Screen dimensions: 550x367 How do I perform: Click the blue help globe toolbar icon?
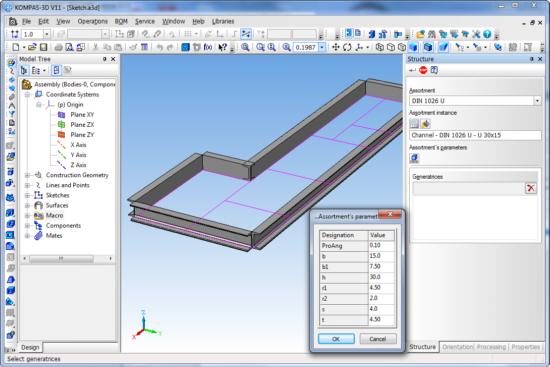[487, 34]
